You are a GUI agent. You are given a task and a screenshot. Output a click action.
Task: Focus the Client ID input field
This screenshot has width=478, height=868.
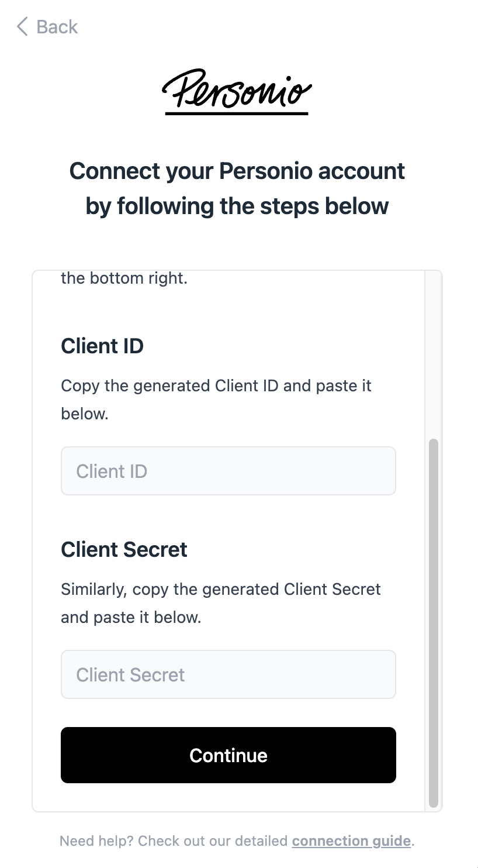(228, 471)
